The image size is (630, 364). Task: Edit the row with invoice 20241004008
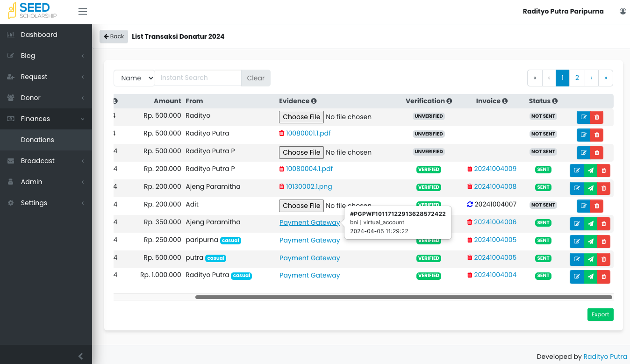(x=577, y=188)
